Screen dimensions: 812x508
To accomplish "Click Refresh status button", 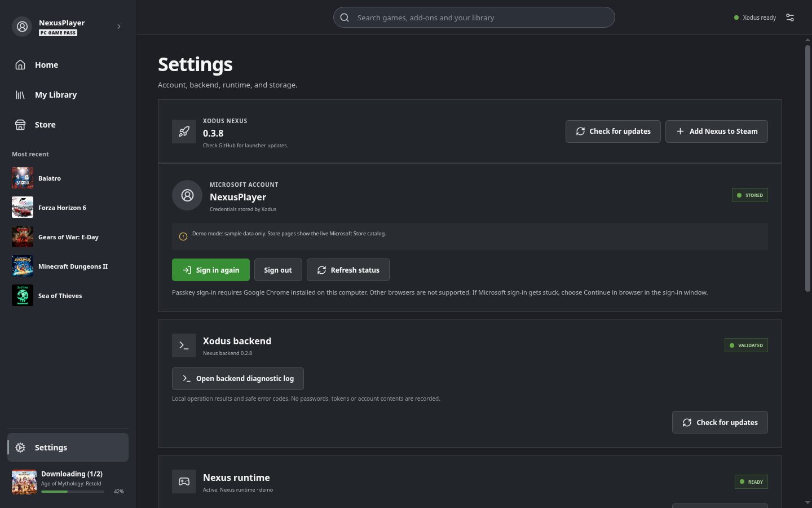I will [x=348, y=270].
